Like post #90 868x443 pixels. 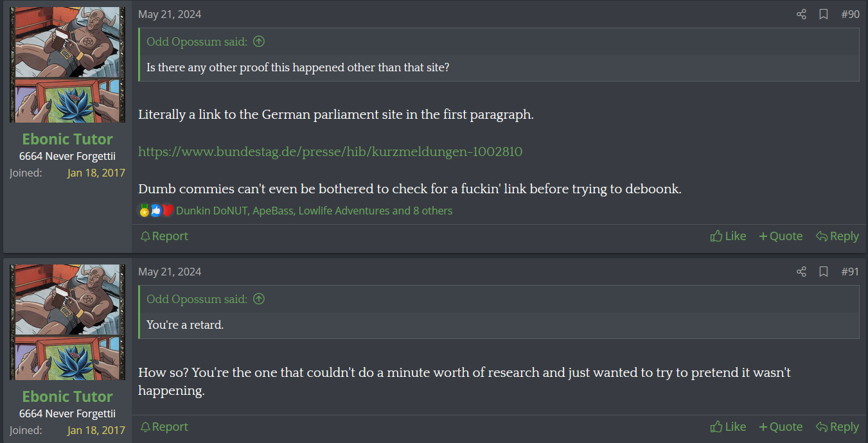pyautogui.click(x=728, y=236)
